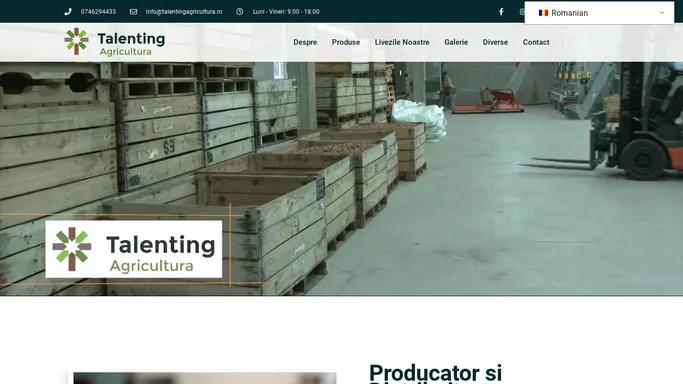This screenshot has height=384, width=683.
Task: Open the Produse menu item
Action: point(346,42)
